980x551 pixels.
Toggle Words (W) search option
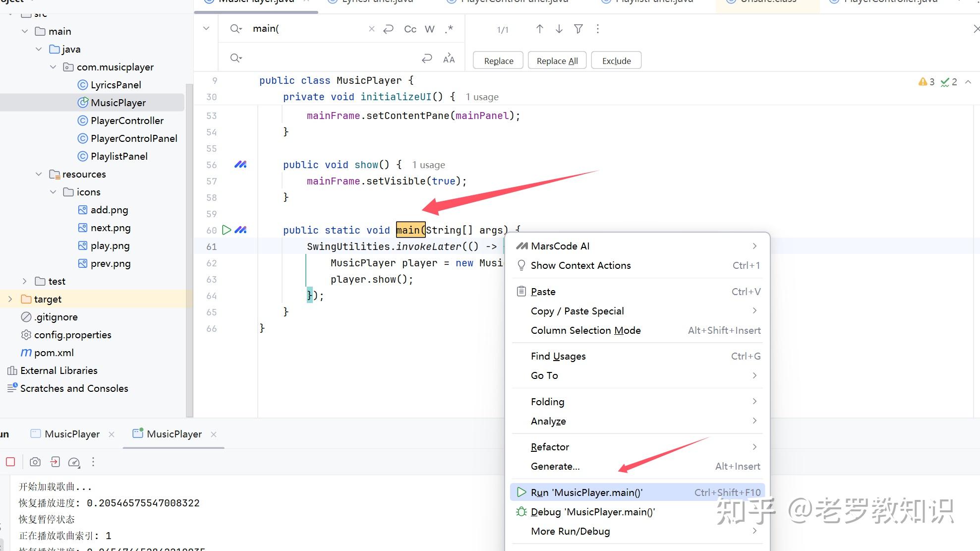[429, 29]
